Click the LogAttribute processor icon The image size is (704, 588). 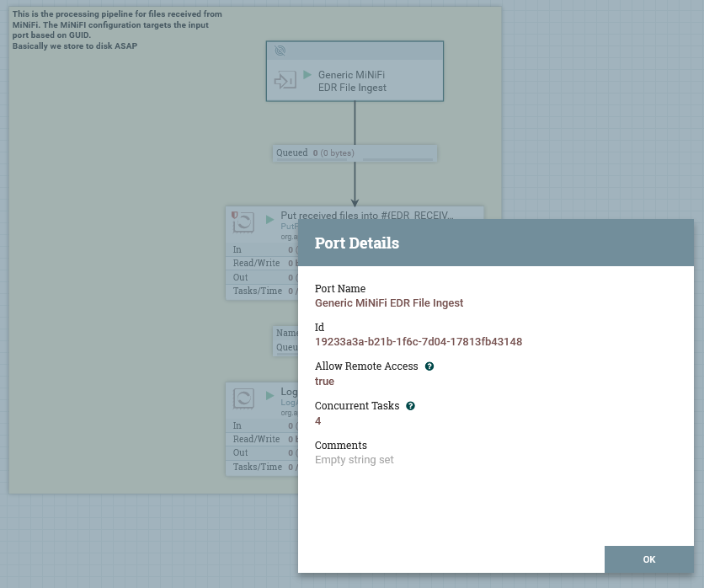point(243,398)
